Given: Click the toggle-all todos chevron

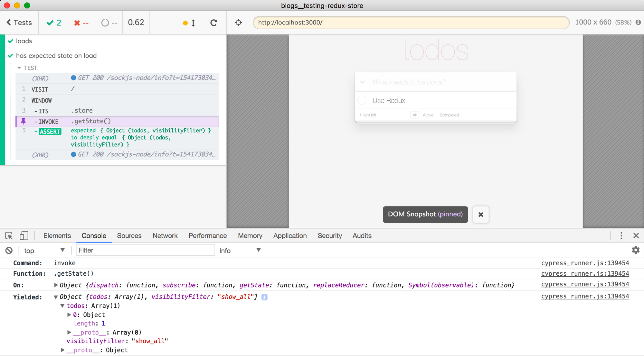Looking at the screenshot, I should (x=362, y=82).
